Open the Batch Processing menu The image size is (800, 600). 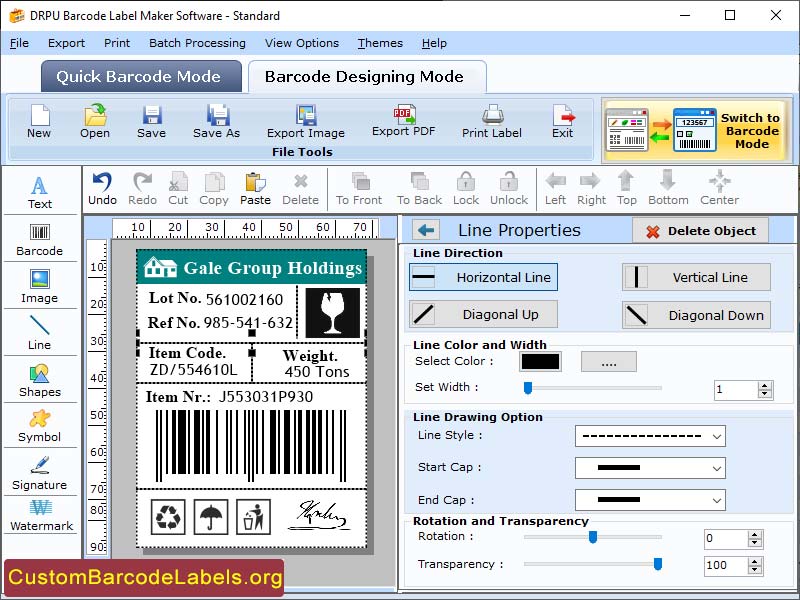(196, 43)
